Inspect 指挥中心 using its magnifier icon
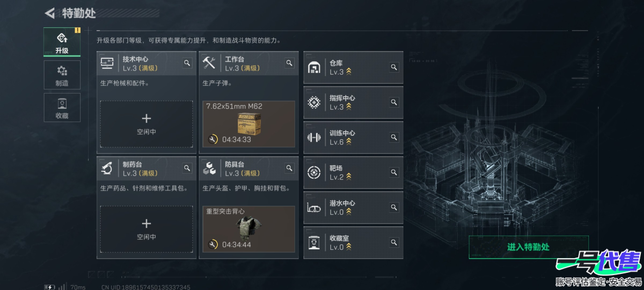 (x=394, y=102)
